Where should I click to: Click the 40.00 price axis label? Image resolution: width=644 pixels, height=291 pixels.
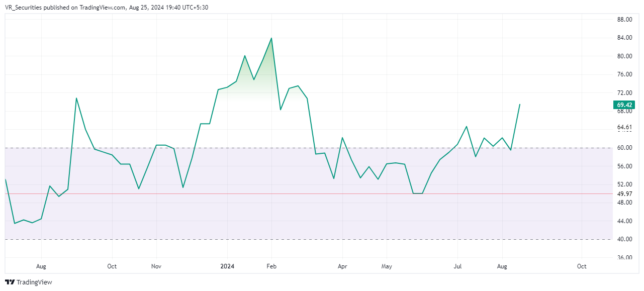pos(624,239)
